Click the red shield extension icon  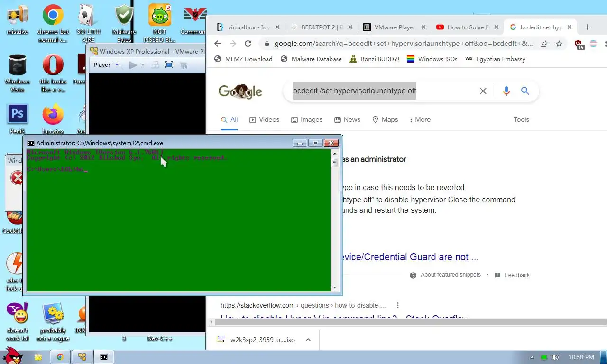[579, 45]
